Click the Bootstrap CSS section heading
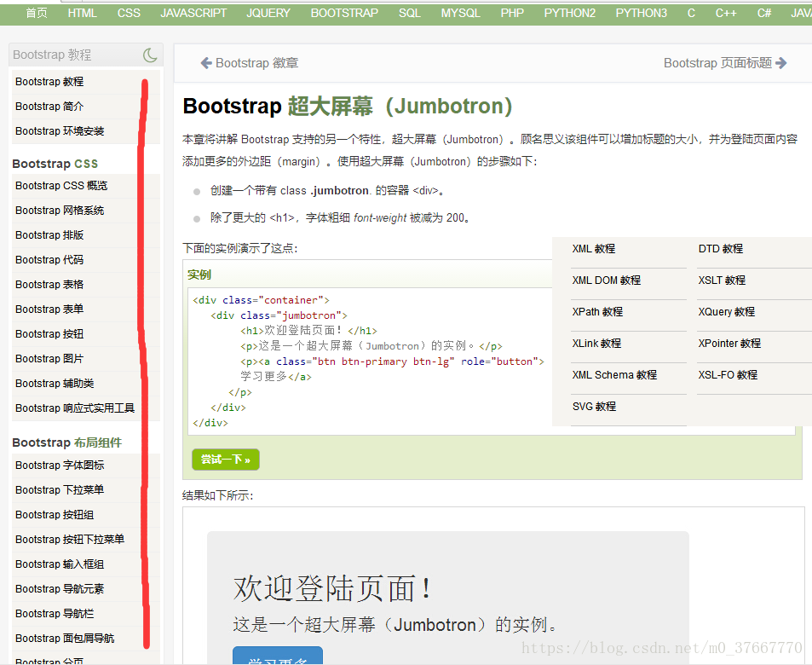Screen dimensions: 812x665 [55, 164]
